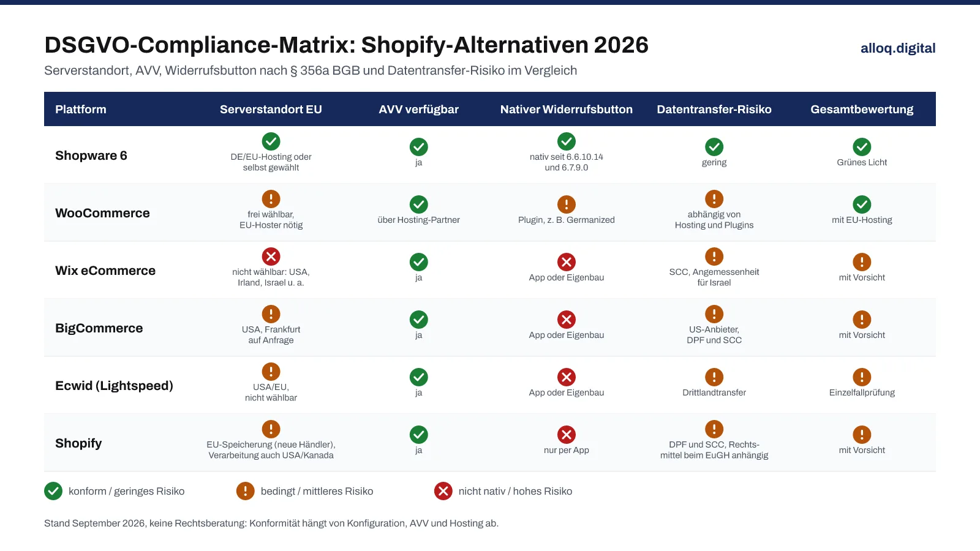Viewport: 980px width, 551px height.
Task: Click the warning icon above 'SCC, Angemessenheit für Israel'
Action: 714,257
